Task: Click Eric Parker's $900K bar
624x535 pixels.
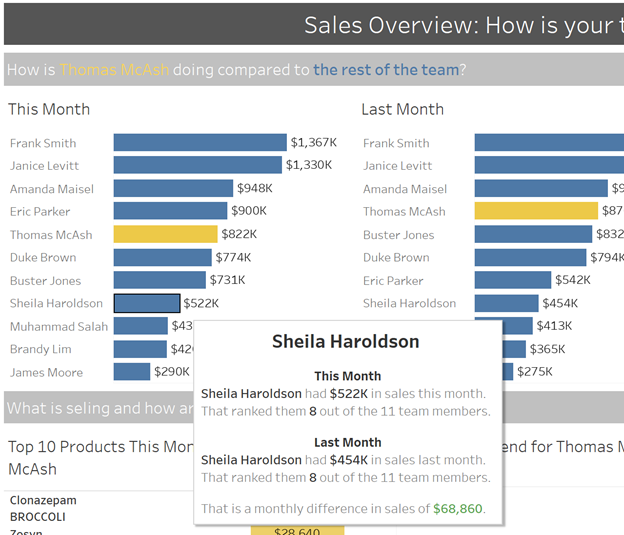Action: pyautogui.click(x=170, y=211)
